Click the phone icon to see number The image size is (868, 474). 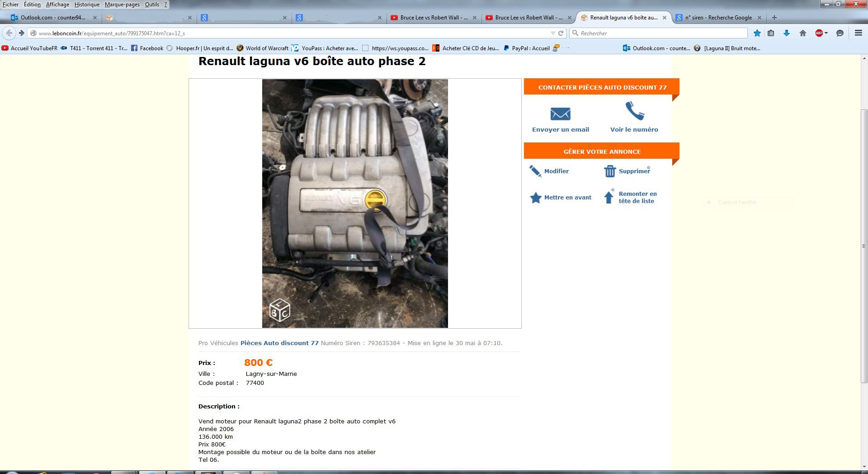[634, 111]
